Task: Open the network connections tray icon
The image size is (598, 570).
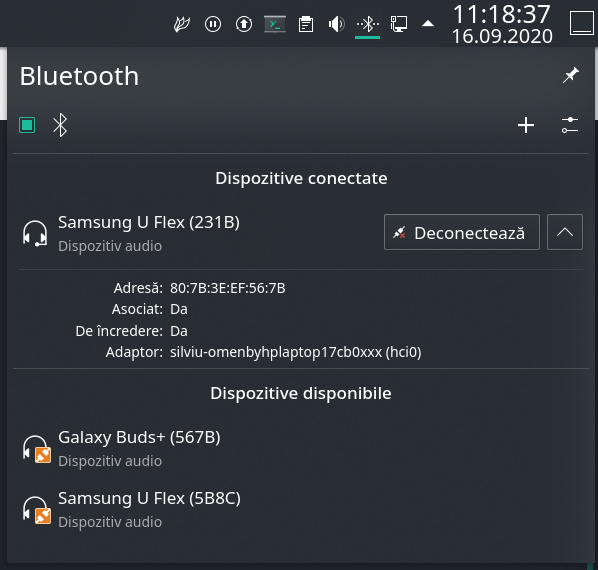Action: point(399,24)
